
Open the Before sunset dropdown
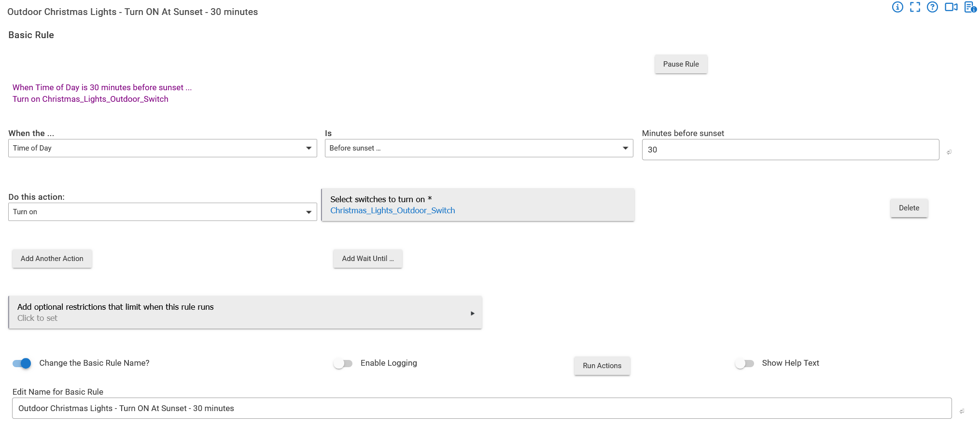pyautogui.click(x=478, y=148)
